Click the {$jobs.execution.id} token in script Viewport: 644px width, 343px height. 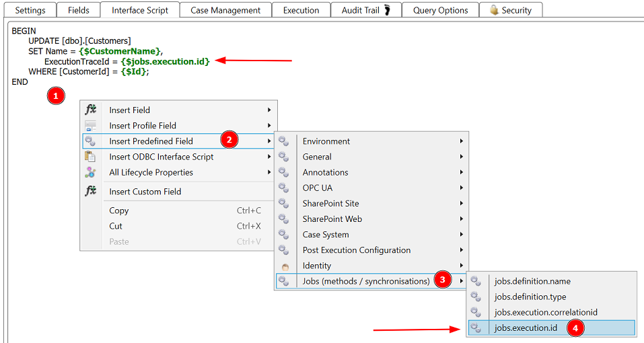(x=165, y=62)
